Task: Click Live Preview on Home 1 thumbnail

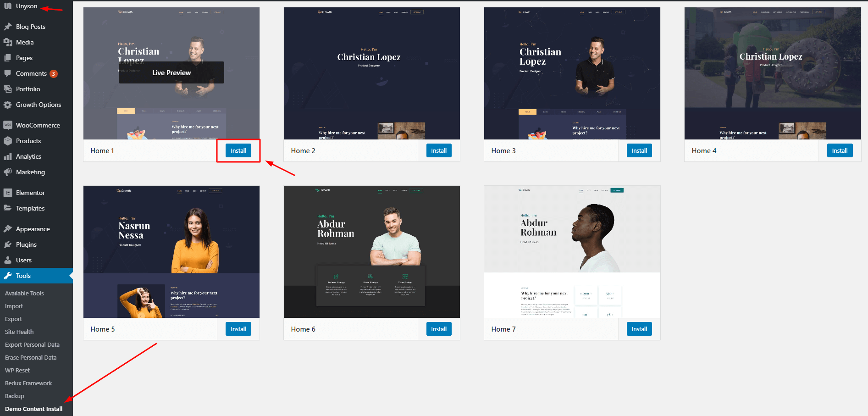Action: (x=171, y=72)
